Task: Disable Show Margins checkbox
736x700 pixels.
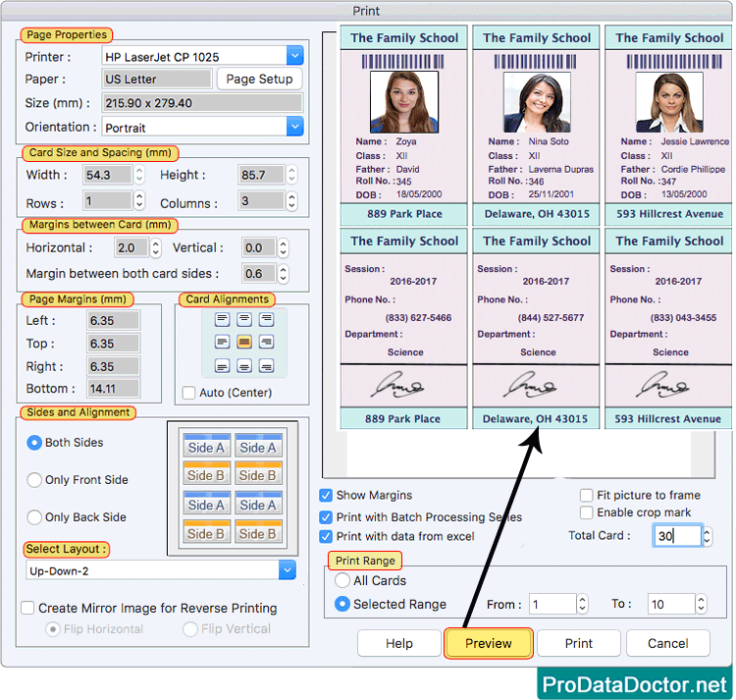Action: [326, 496]
